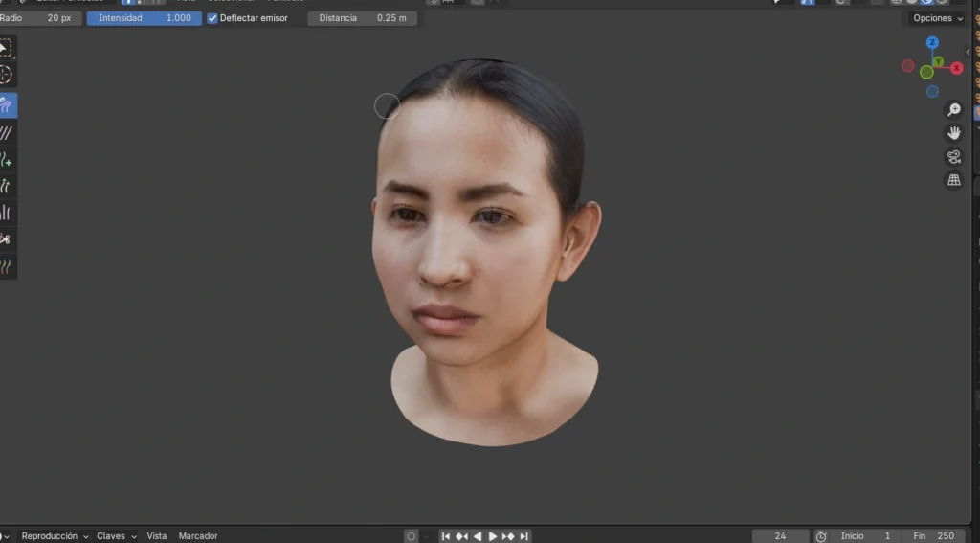Expand the sidebar with the chevron arrow
This screenshot has width=980, height=543.
coord(968,52)
